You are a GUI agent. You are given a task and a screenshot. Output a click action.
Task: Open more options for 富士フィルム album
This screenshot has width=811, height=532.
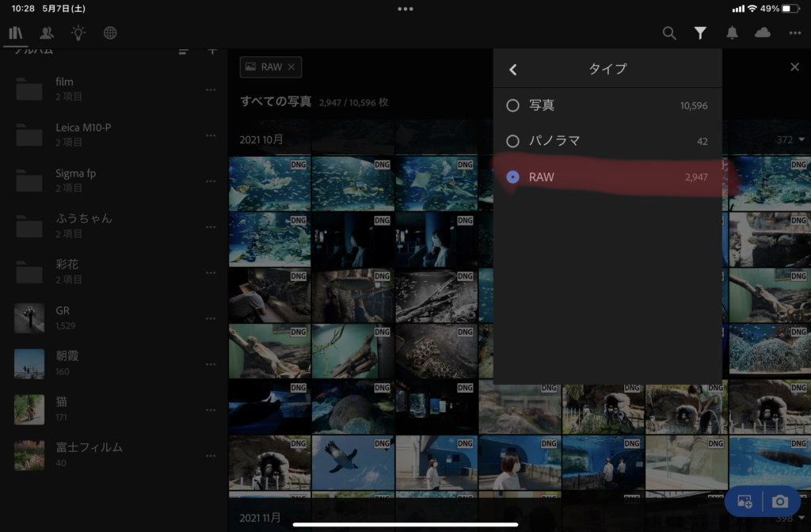[x=211, y=455]
